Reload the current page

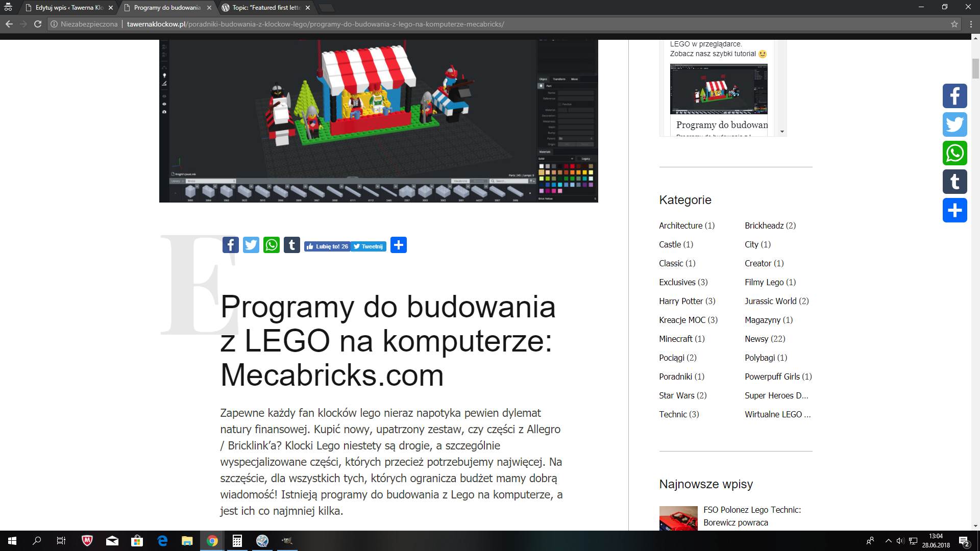point(38,24)
